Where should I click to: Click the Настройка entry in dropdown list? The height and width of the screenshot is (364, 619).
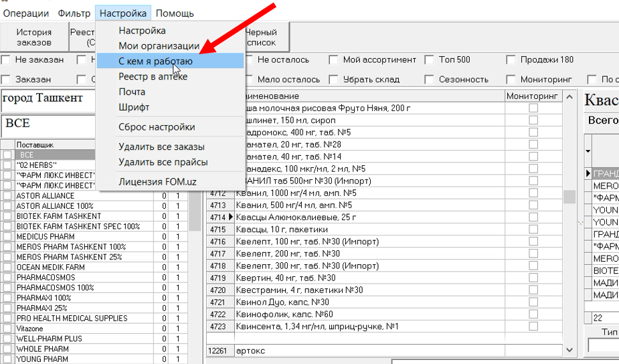(x=170, y=30)
